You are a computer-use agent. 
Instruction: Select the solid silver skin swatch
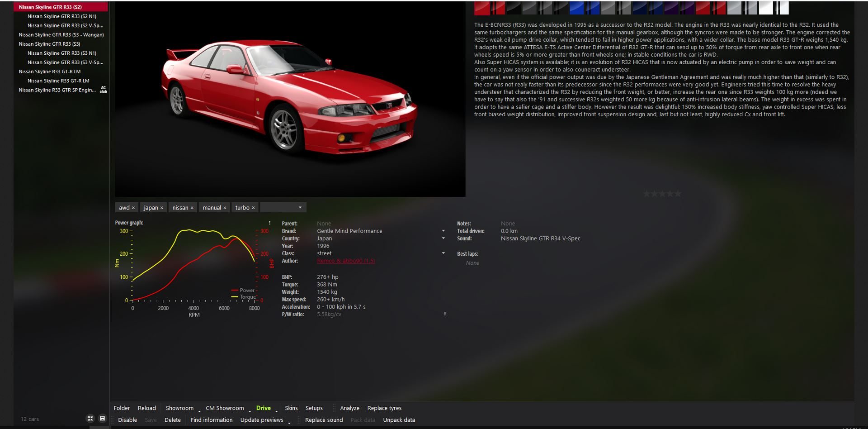(734, 8)
